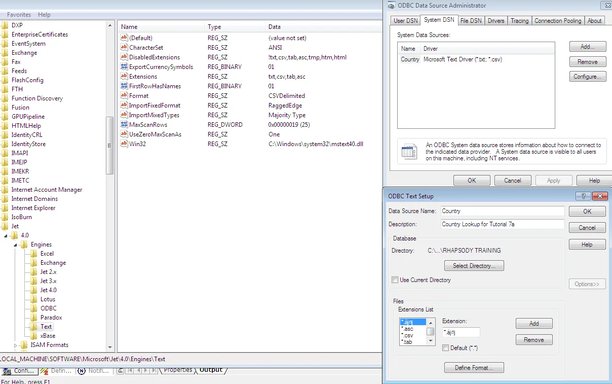Click the ImportMixedTypes value icon
Viewport: 612px width, 384px height.
124,115
